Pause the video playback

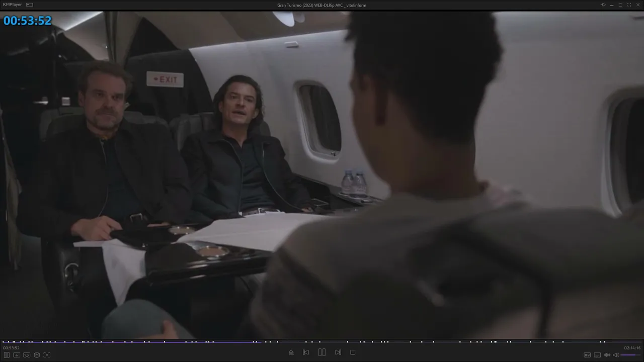click(322, 352)
